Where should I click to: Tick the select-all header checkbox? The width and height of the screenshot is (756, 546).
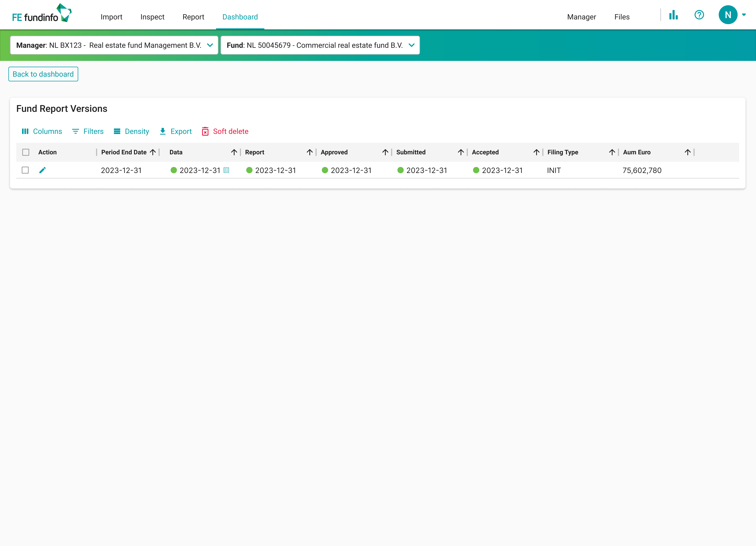(26, 152)
